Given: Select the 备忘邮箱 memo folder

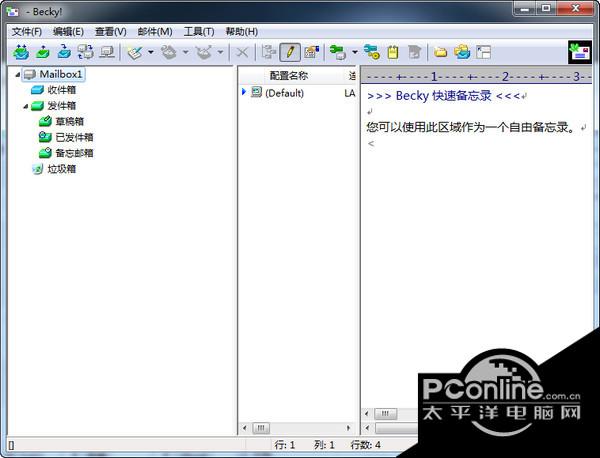Looking at the screenshot, I should 74,153.
